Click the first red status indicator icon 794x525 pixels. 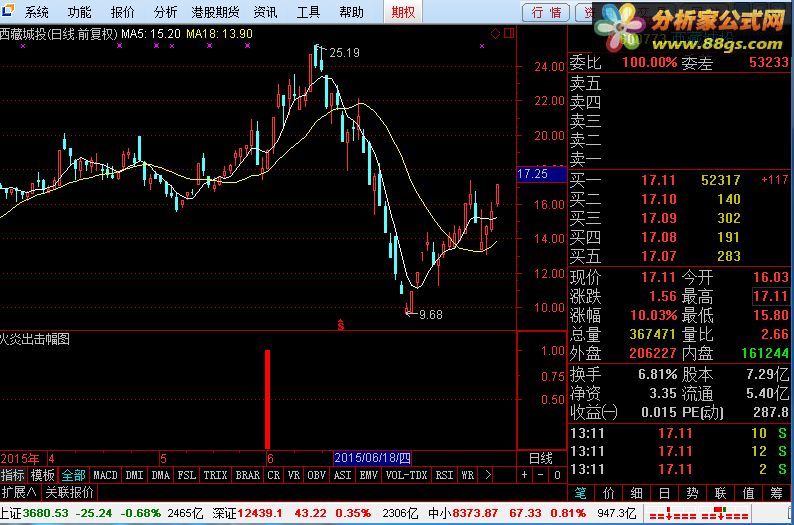click(x=673, y=514)
